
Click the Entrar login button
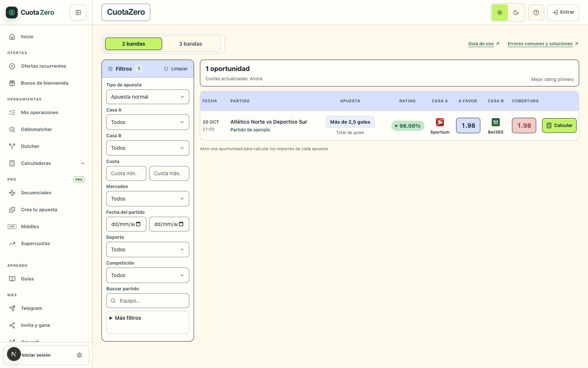point(563,13)
